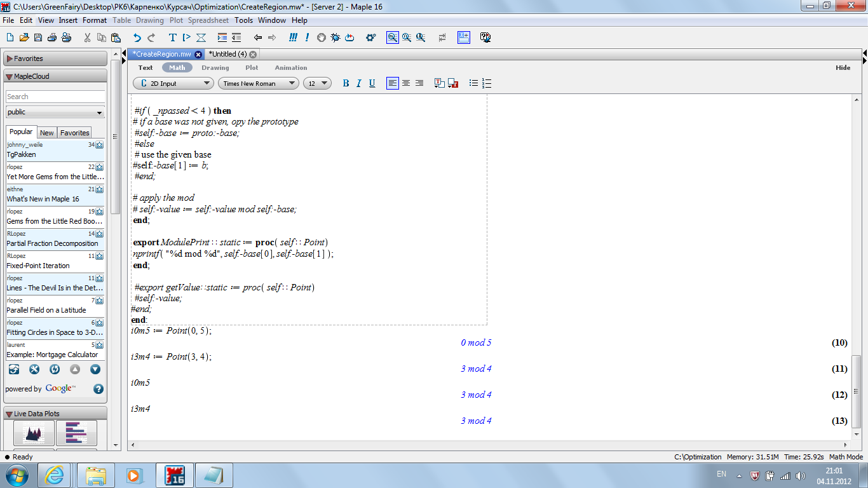
Task: Open the Tools menu
Action: 243,20
